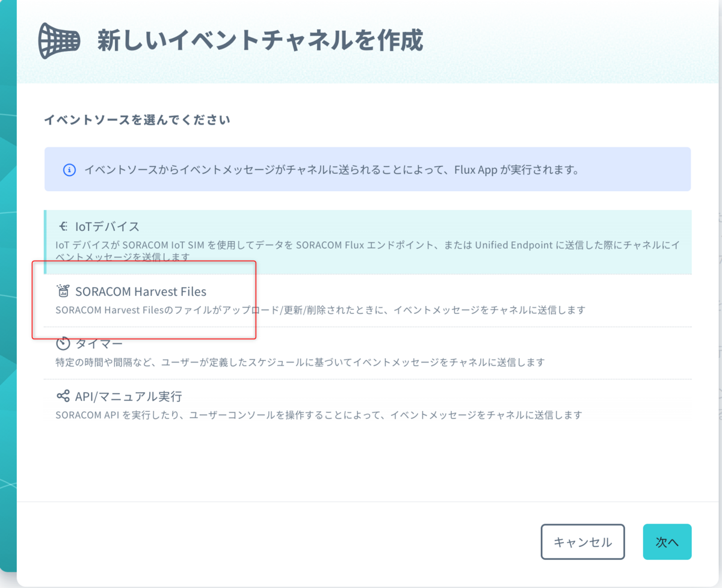
Task: Click the Harvest Files upload/update/delete description
Action: point(320,310)
